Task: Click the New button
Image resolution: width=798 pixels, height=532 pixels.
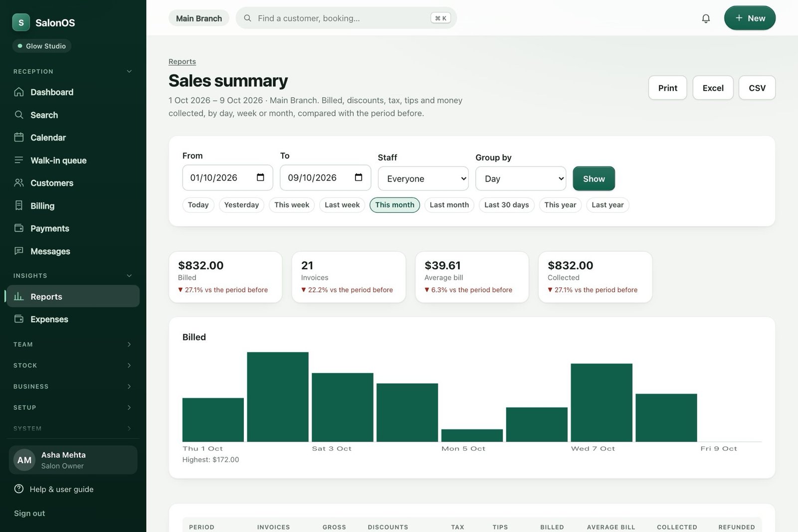Action: pos(750,18)
